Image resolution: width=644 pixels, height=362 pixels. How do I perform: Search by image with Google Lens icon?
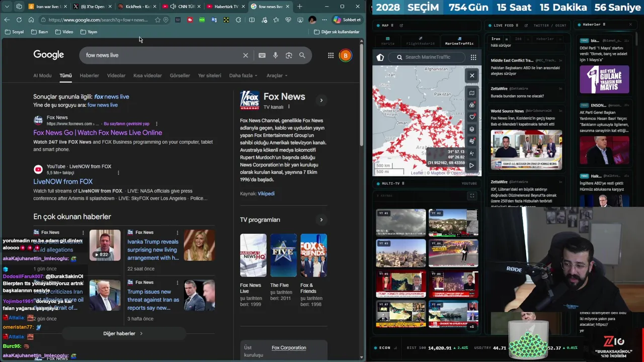click(x=289, y=55)
